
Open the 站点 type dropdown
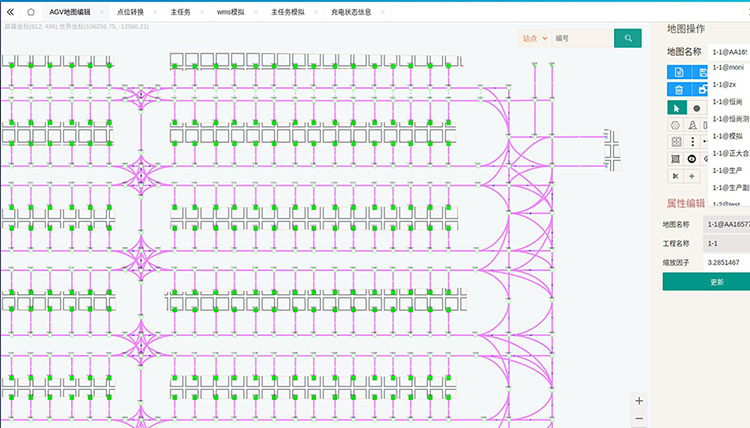(x=534, y=38)
